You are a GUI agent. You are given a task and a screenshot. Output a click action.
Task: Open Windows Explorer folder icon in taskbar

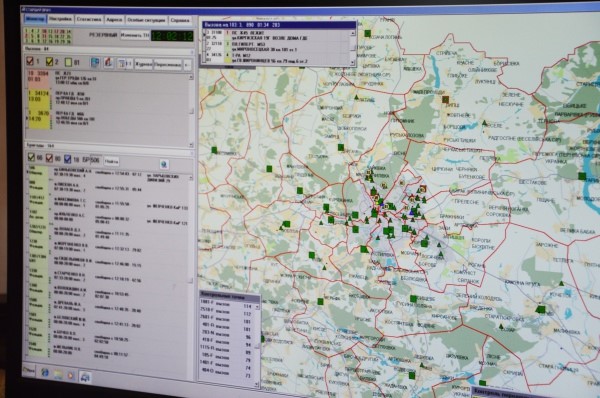coord(58,374)
